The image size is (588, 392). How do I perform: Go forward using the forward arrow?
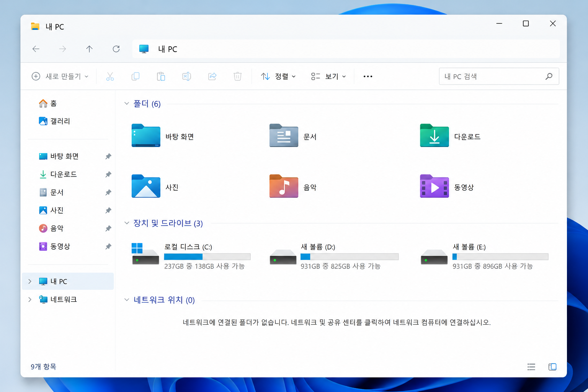pos(63,49)
